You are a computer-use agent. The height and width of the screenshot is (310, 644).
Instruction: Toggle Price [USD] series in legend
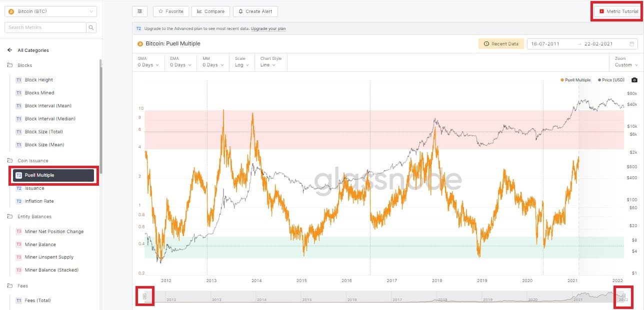point(611,80)
